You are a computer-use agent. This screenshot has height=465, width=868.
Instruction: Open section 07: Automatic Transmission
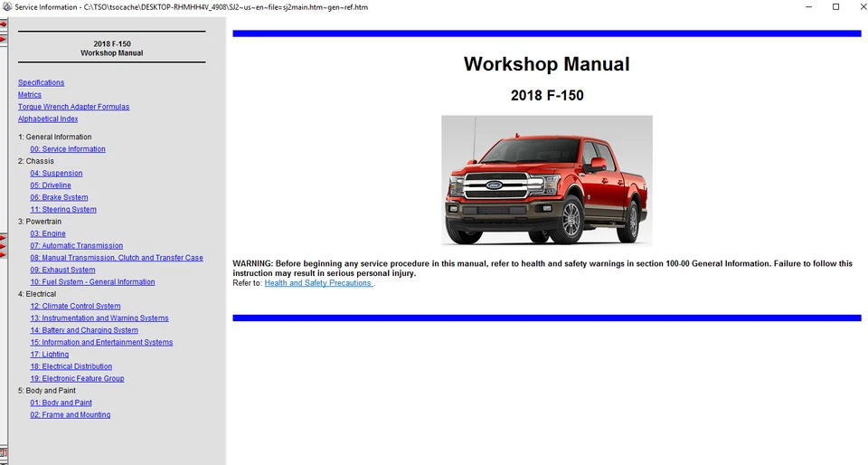(x=76, y=246)
